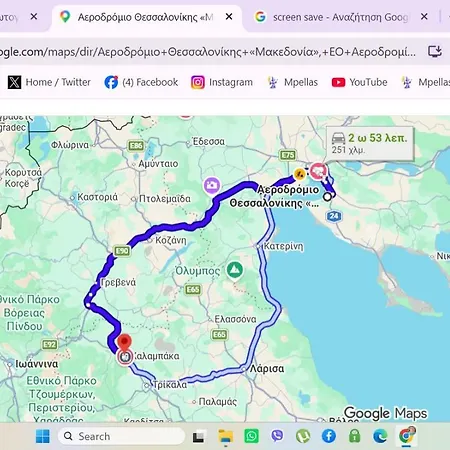450x450 pixels.
Task: Install app icon in address bar
Action: (435, 52)
